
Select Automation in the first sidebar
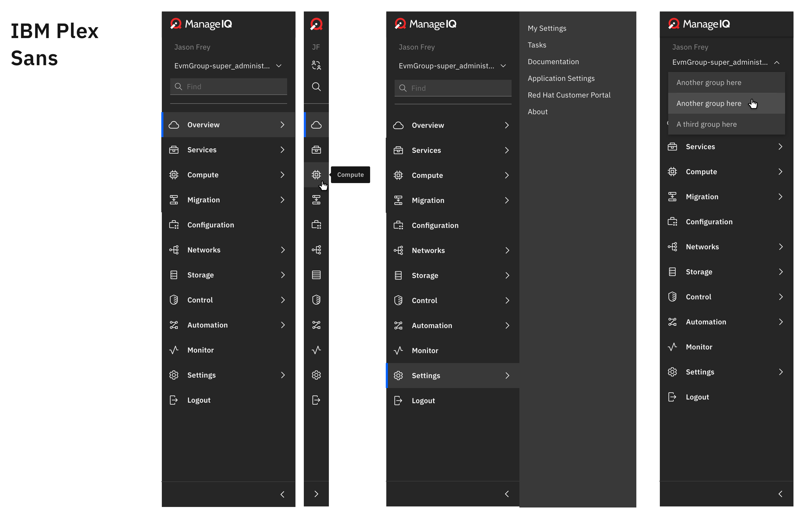point(228,325)
